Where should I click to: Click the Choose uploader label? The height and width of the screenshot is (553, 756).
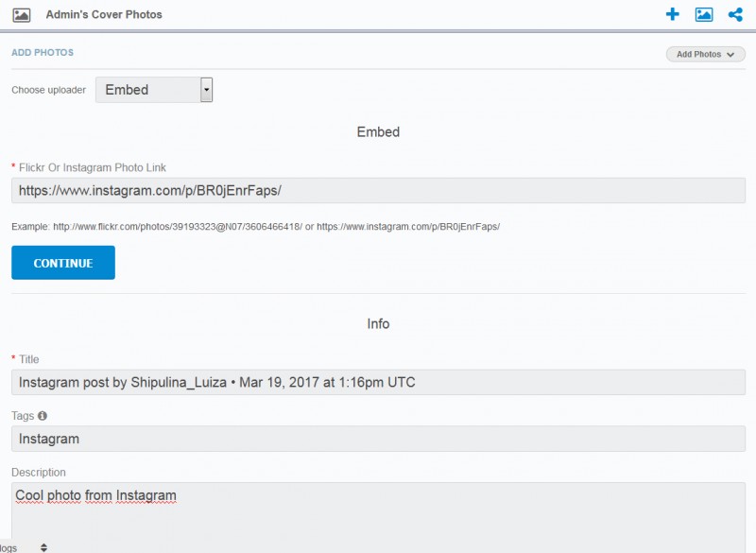click(49, 90)
